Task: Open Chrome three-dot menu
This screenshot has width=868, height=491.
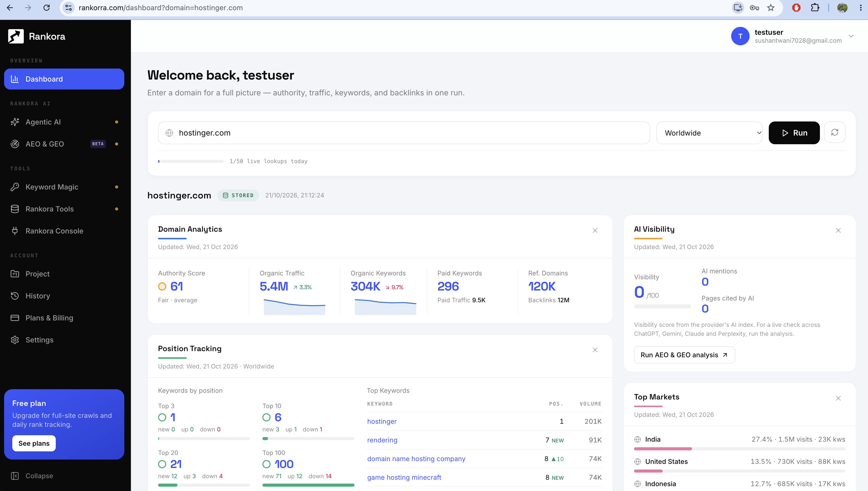Action: pyautogui.click(x=860, y=7)
